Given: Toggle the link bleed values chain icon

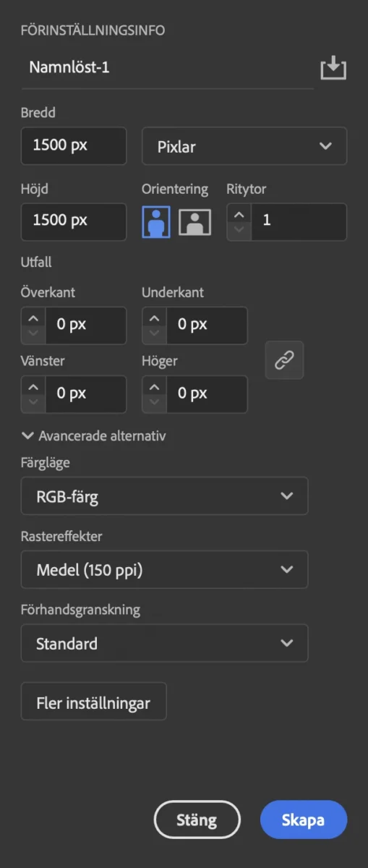Looking at the screenshot, I should pos(284,361).
